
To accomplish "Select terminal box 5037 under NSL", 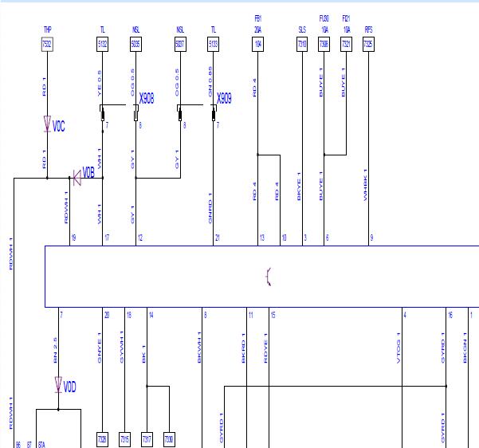I will (x=180, y=45).
